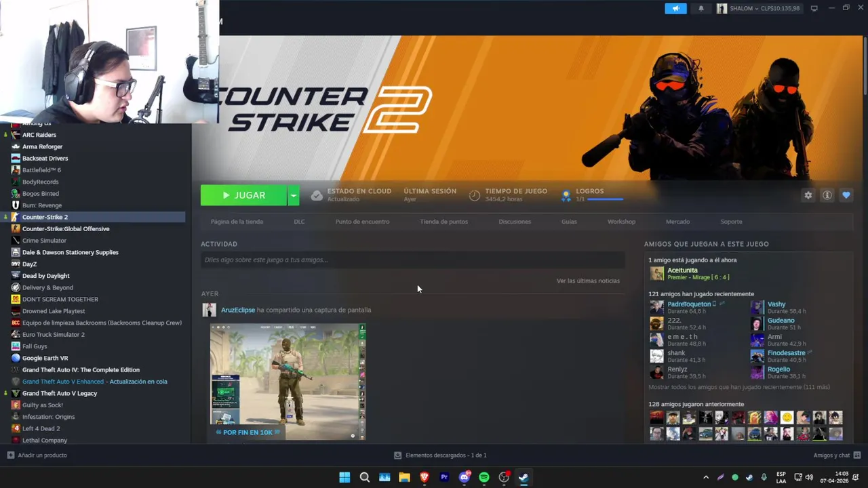The width and height of the screenshot is (868, 488).
Task: Click the blue announcements megaphone button
Action: pyautogui.click(x=675, y=8)
